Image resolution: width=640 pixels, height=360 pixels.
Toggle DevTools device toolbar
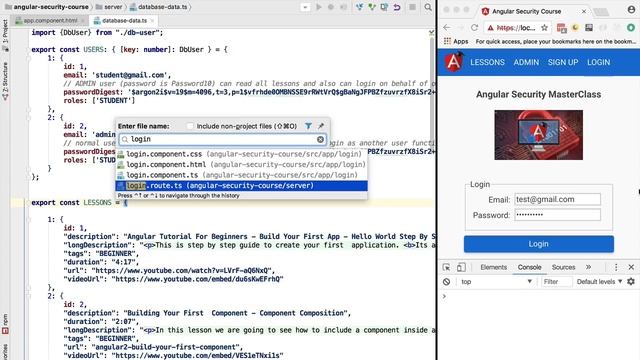pyautogui.click(x=461, y=267)
